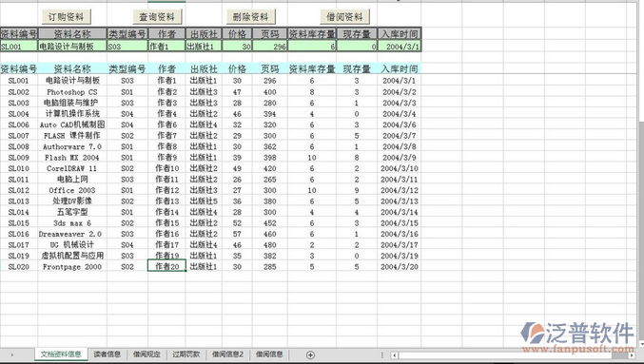The width and height of the screenshot is (644, 364).
Task: Click horizontal scrollbar right arrow
Action: coord(632,355)
